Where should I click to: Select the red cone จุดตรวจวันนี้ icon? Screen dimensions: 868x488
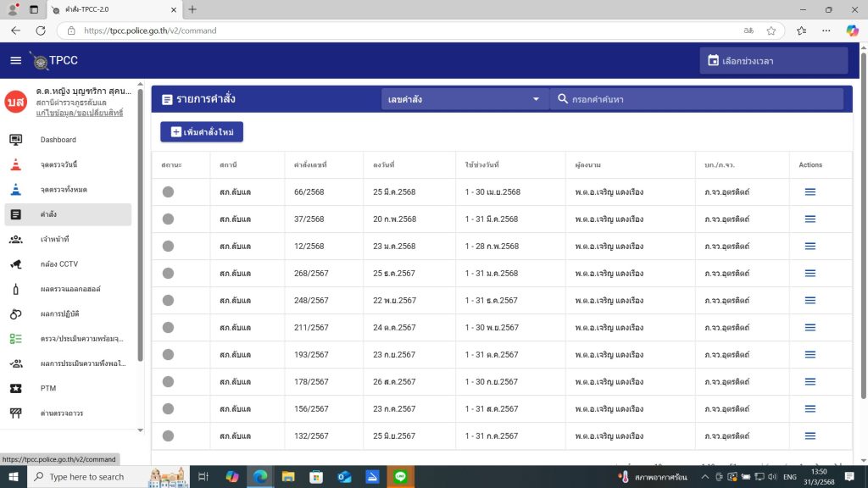point(15,164)
